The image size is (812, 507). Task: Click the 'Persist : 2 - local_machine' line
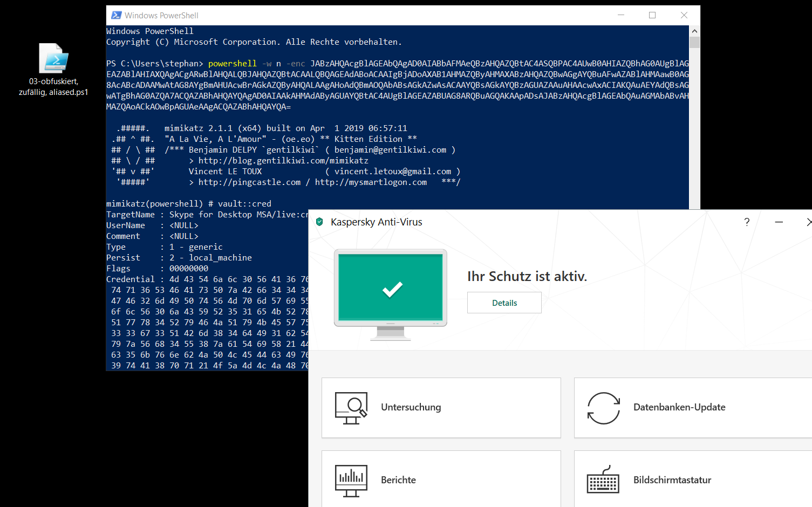pos(179,258)
